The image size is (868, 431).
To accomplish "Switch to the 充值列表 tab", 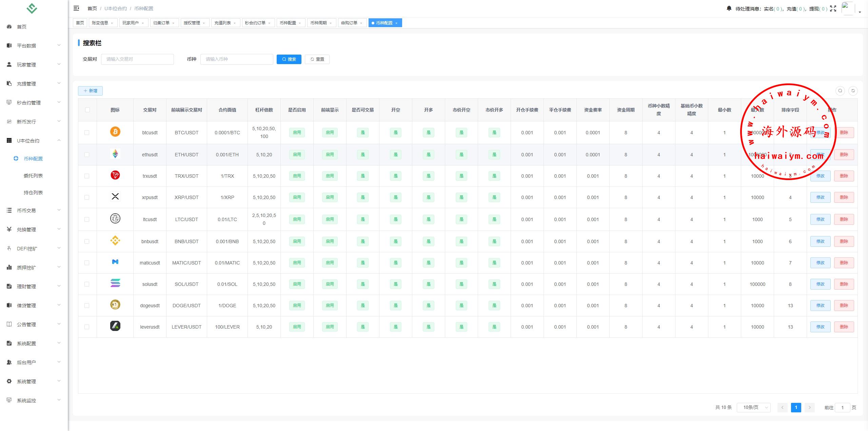I will point(222,23).
